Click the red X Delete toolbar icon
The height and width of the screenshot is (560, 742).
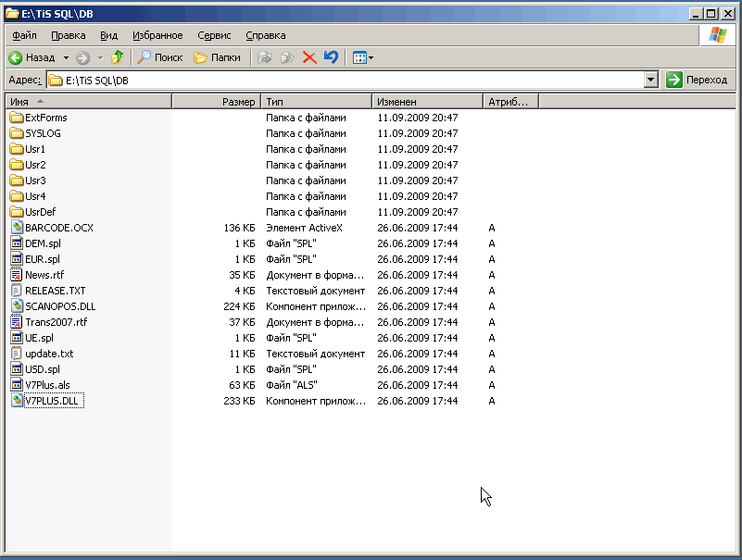309,57
